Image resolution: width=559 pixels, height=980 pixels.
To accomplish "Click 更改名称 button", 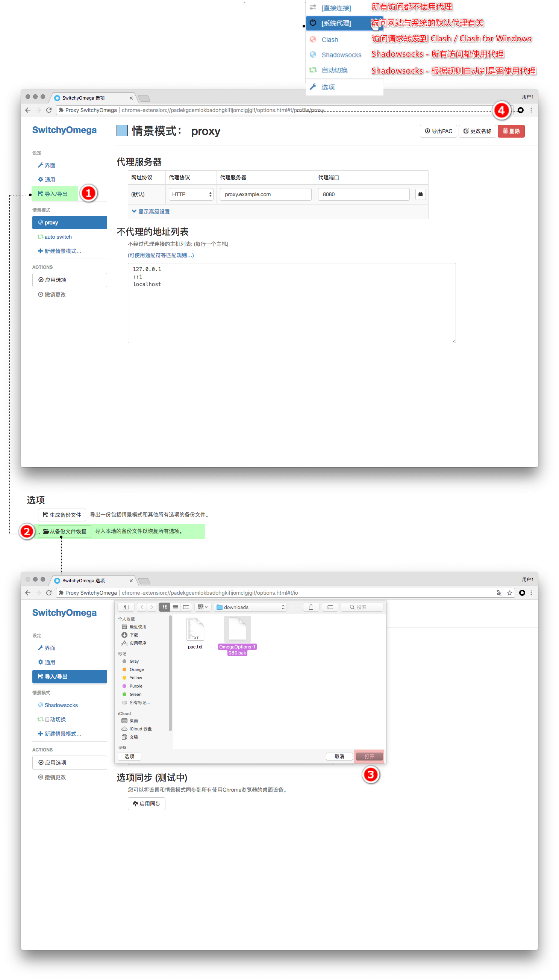I will [x=477, y=131].
